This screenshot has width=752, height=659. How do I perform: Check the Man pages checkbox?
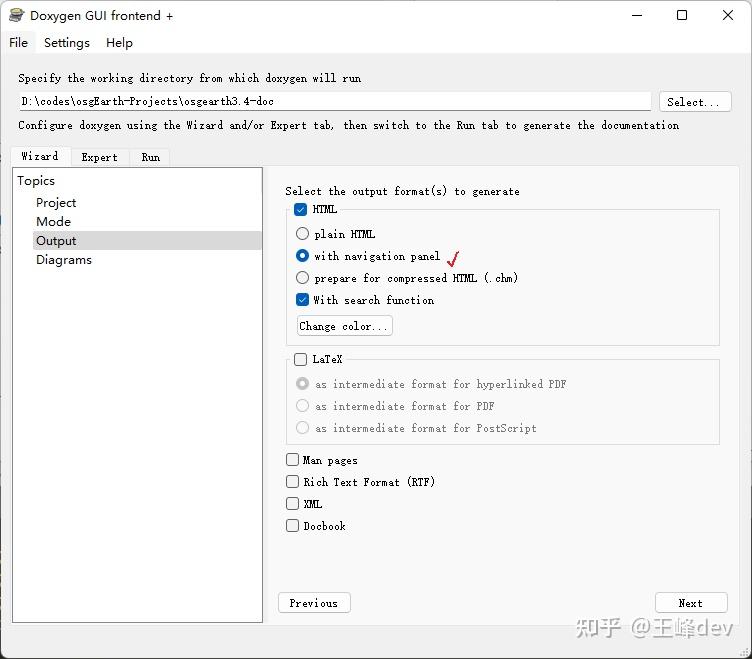pos(293,460)
